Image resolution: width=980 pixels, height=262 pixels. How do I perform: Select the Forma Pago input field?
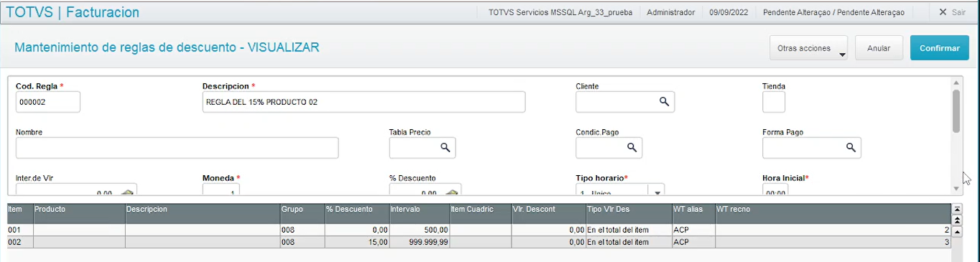click(x=812, y=148)
